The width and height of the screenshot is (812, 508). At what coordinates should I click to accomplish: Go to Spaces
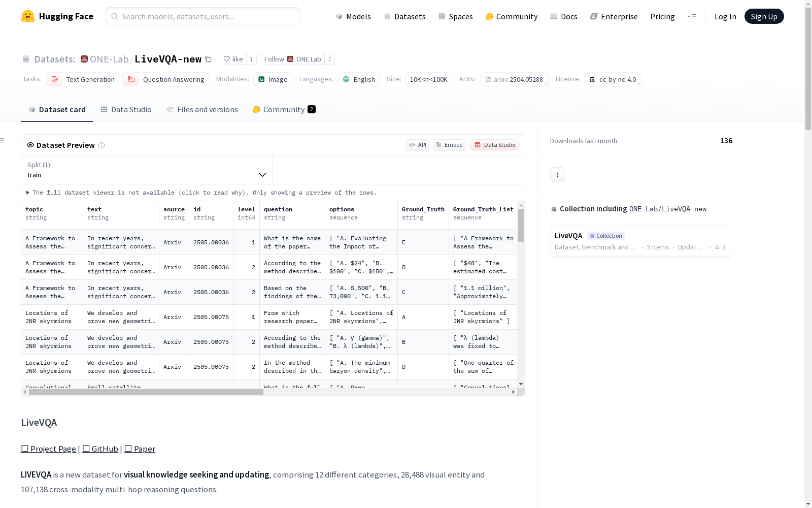(x=456, y=16)
